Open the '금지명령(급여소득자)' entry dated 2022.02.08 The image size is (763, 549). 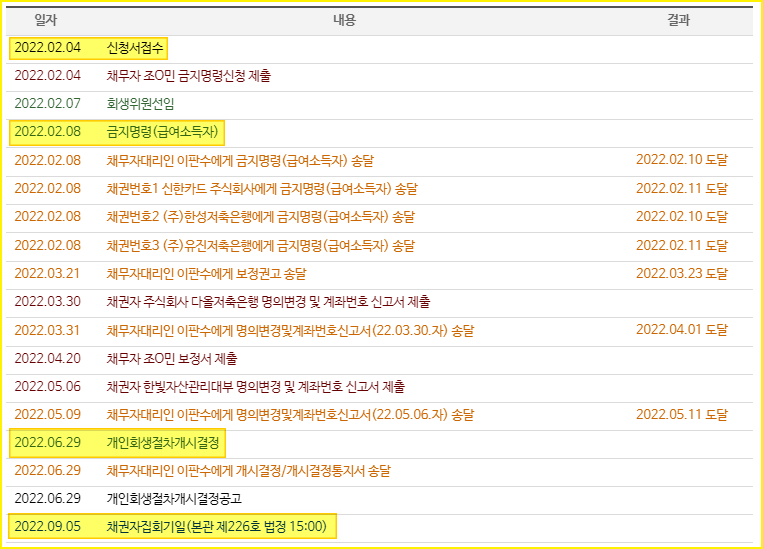[x=163, y=132]
